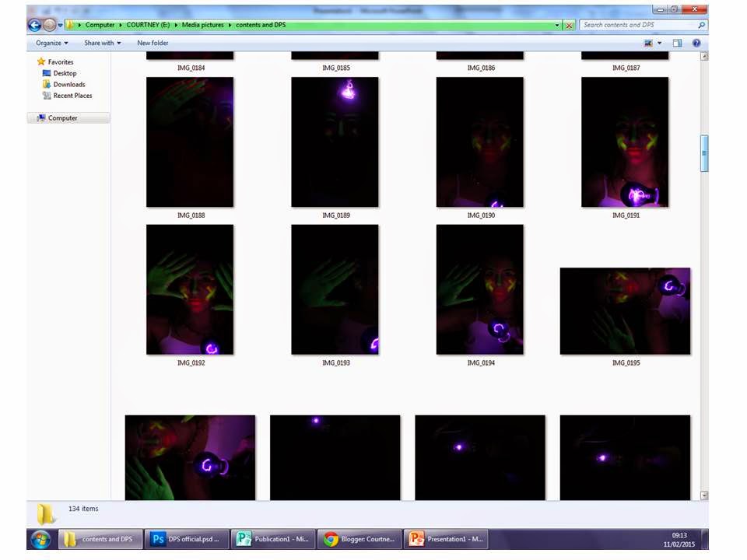
Task: Open the Organize menu
Action: tap(52, 43)
